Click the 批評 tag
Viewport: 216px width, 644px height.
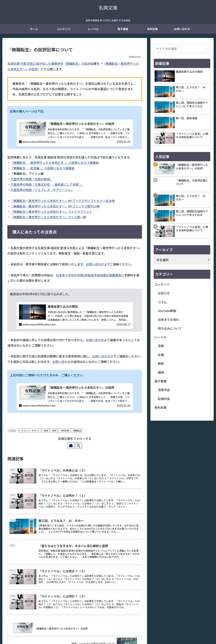[54, 431]
